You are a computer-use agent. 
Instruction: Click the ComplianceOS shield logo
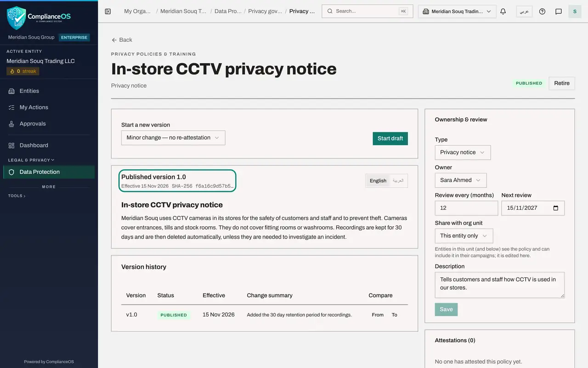(x=16, y=17)
